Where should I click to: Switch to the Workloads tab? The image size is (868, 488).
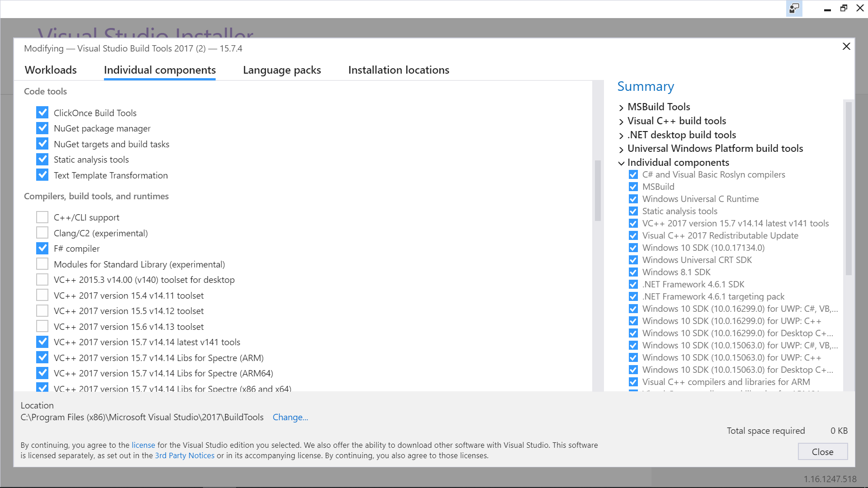click(x=51, y=70)
